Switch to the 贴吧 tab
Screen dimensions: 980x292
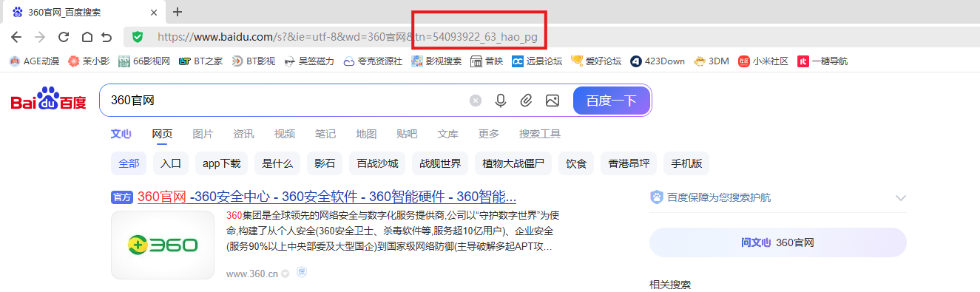[407, 134]
